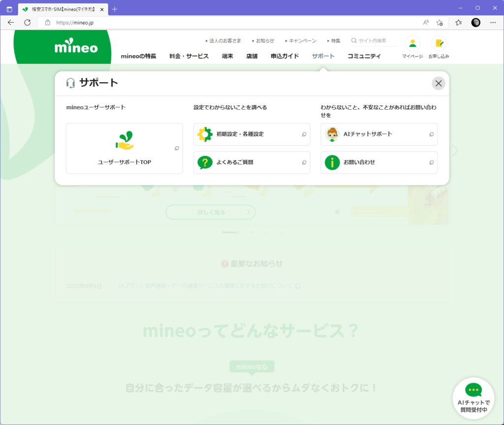The width and height of the screenshot is (504, 425).
Task: Click the search magnifier icon
Action: (x=354, y=40)
